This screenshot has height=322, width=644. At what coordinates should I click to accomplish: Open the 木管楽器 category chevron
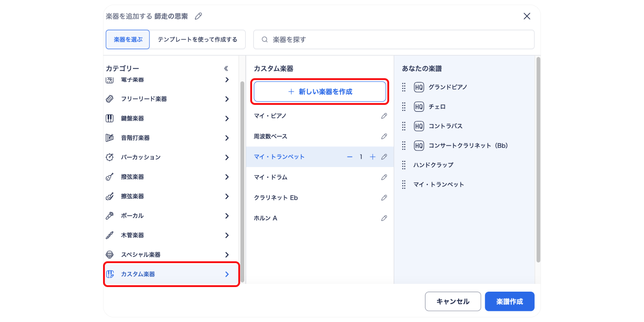[x=227, y=235]
